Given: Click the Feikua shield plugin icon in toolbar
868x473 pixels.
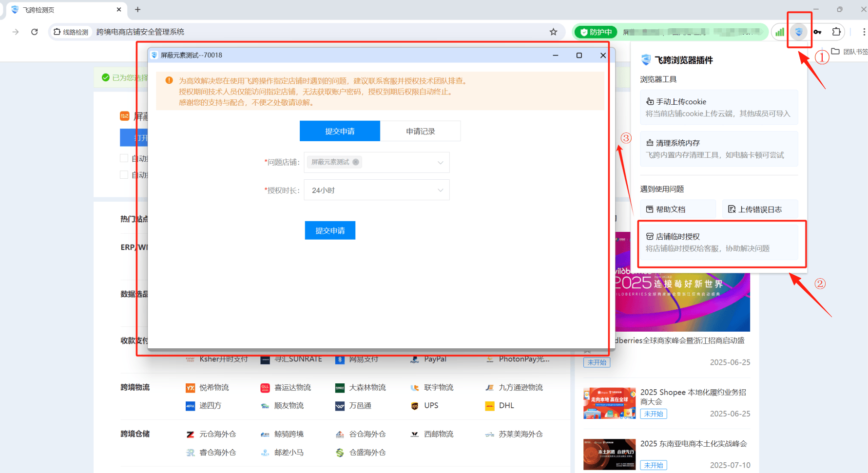Looking at the screenshot, I should pos(798,32).
